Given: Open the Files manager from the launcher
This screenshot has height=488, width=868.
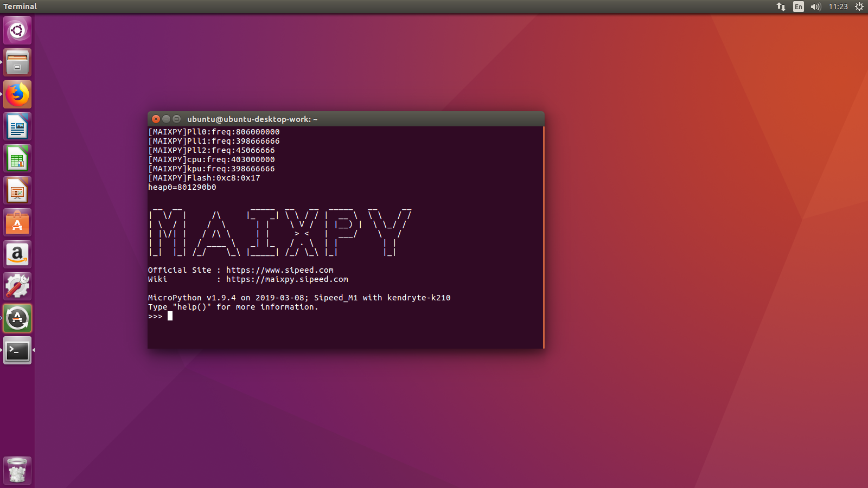Looking at the screenshot, I should click(x=17, y=62).
